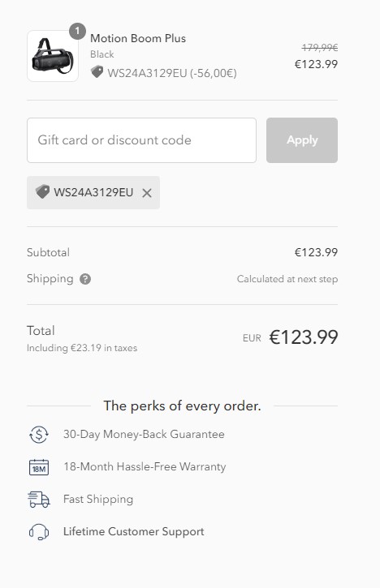This screenshot has height=588, width=380.
Task: Click the discount tag icon beside WS24A3129EU (-56,00€)
Action: (97, 71)
